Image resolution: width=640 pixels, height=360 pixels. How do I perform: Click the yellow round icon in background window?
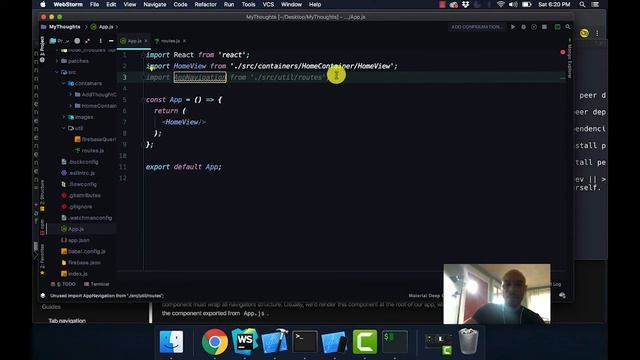point(584,33)
